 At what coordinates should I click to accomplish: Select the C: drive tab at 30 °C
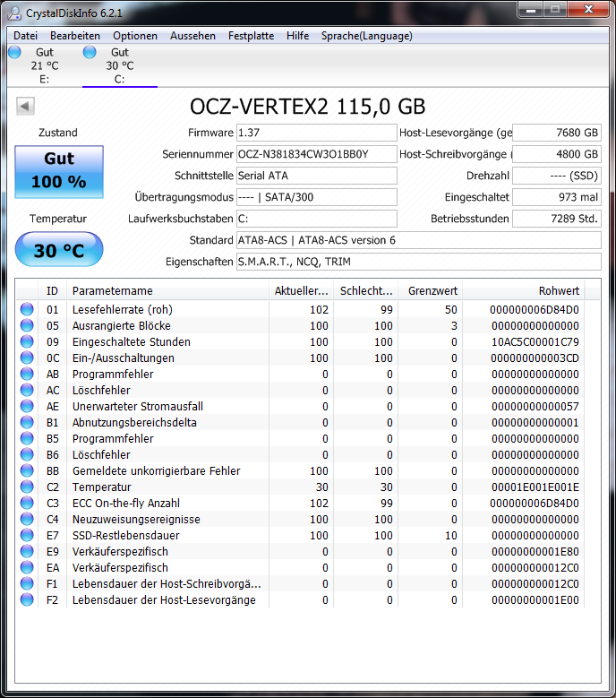click(x=120, y=66)
